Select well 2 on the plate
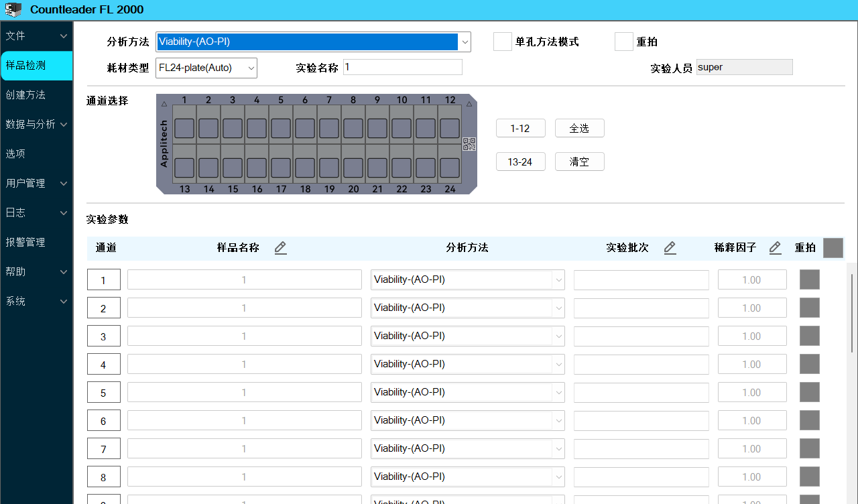 [208, 128]
